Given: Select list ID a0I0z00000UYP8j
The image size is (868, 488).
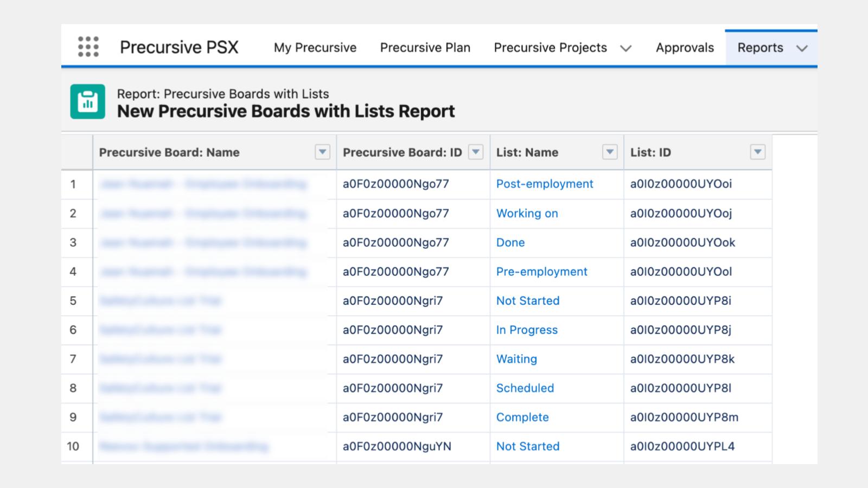Looking at the screenshot, I should click(681, 330).
